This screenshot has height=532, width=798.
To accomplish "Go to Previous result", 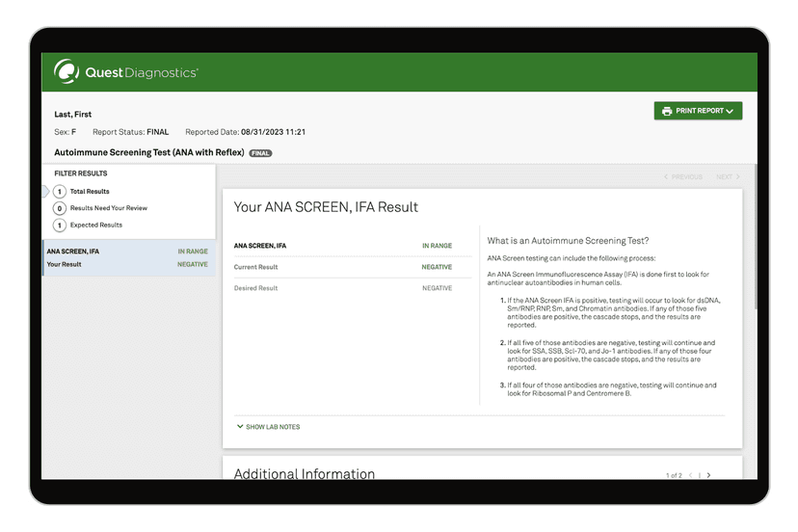I will [683, 177].
